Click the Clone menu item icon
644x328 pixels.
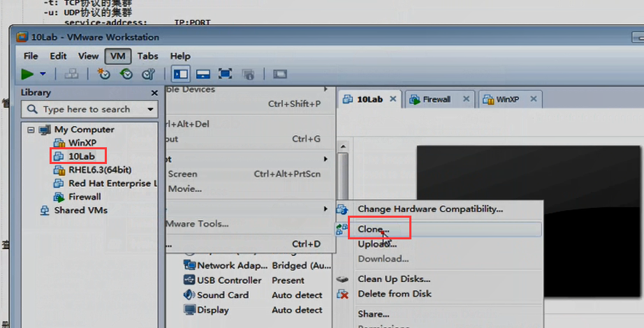tap(342, 229)
